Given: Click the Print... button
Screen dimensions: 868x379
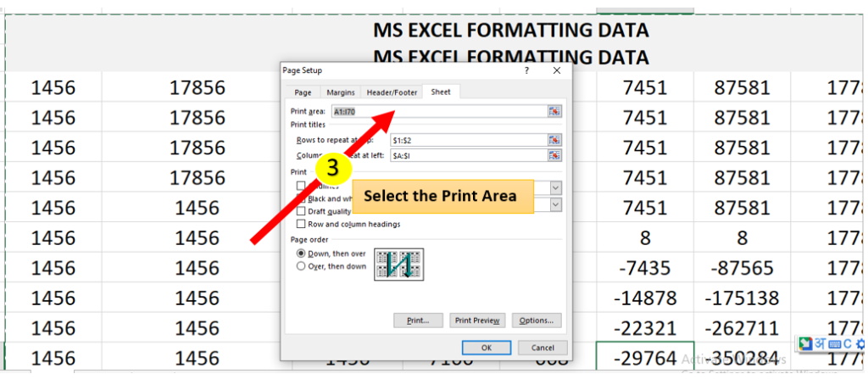Looking at the screenshot, I should 418,320.
